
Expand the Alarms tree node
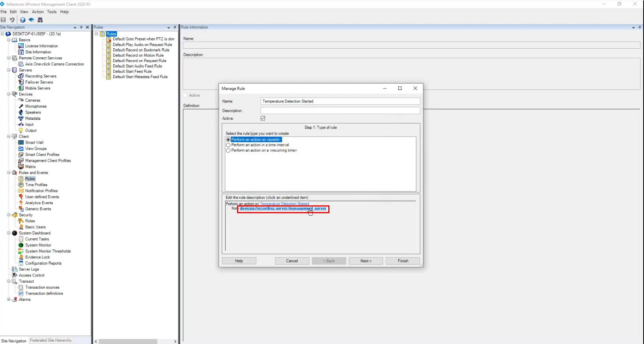(x=9, y=300)
